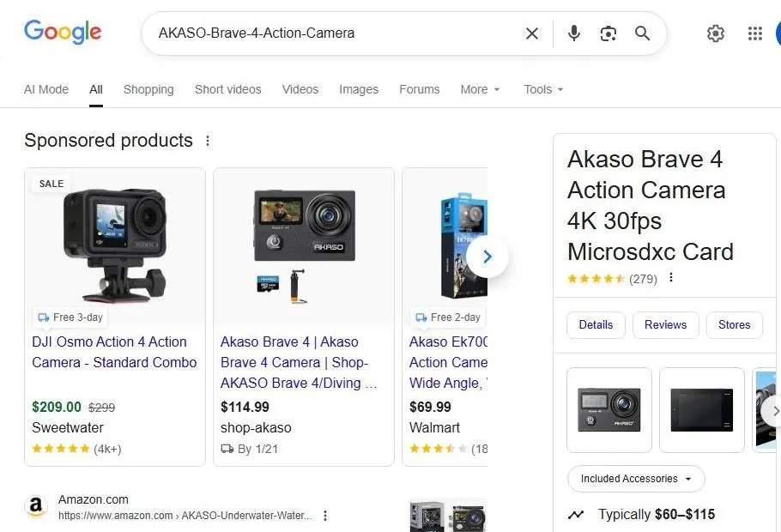Screen dimensions: 781x532
Task: Click the $114.99 price
Action: [245, 407]
